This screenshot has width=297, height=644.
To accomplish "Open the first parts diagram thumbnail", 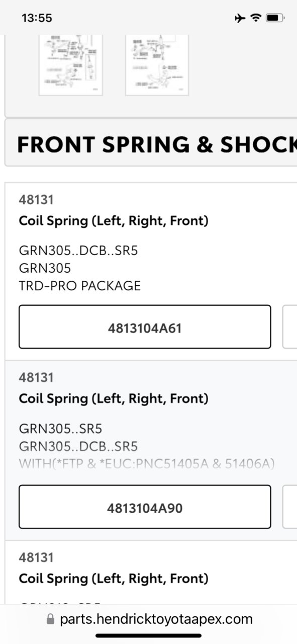I will [x=71, y=65].
